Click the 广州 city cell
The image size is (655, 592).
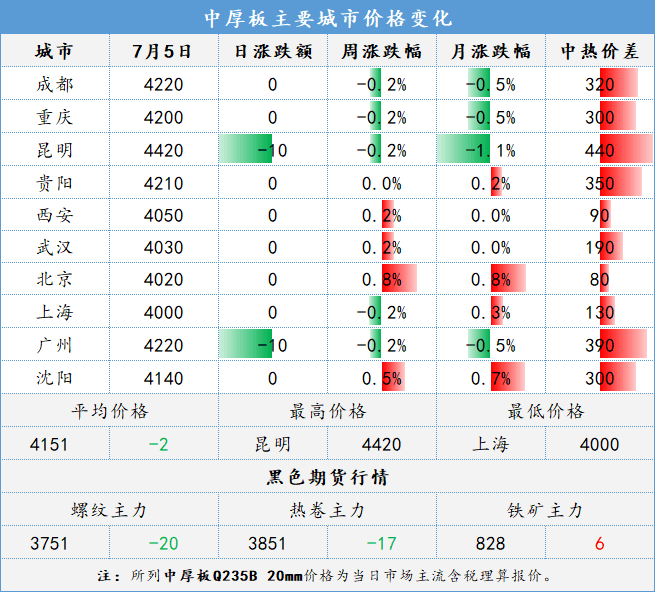(x=55, y=345)
